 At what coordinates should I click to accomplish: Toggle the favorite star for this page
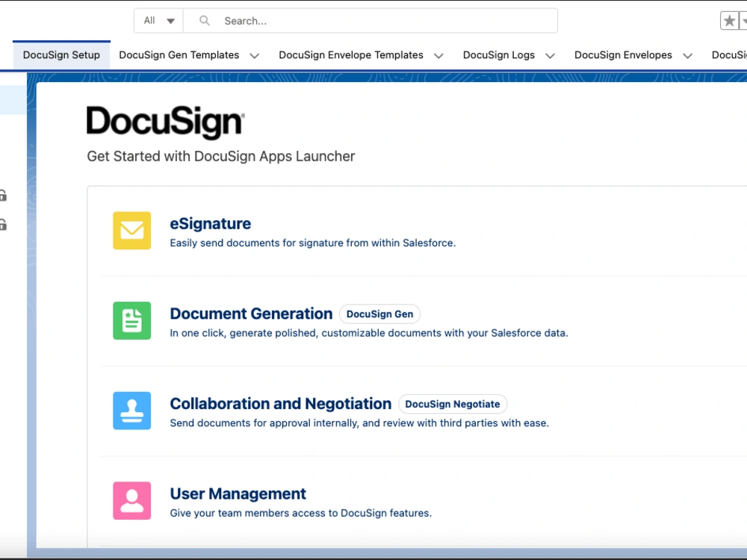(x=730, y=20)
